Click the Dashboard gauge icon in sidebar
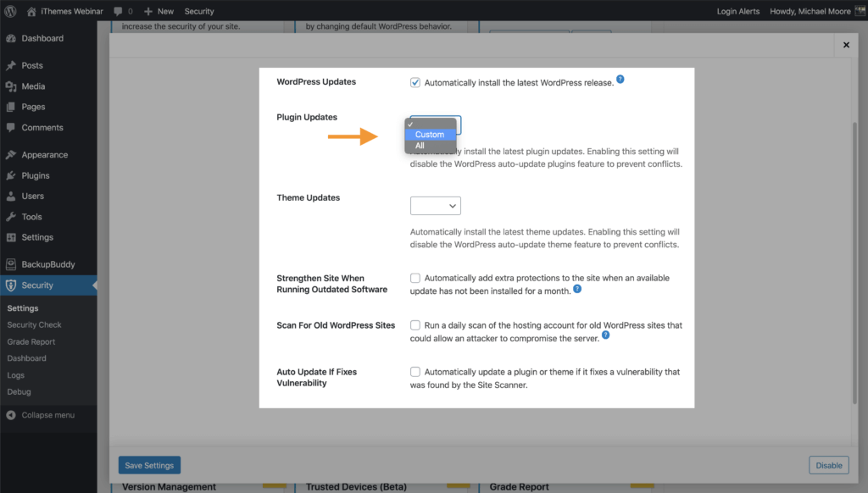The image size is (868, 493). 11,38
